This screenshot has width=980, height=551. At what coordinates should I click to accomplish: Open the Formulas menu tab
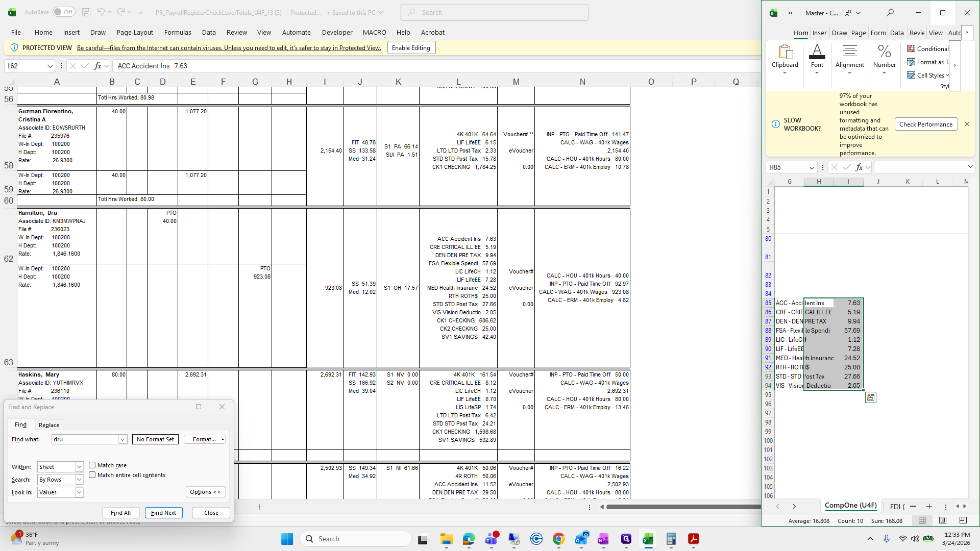click(178, 32)
